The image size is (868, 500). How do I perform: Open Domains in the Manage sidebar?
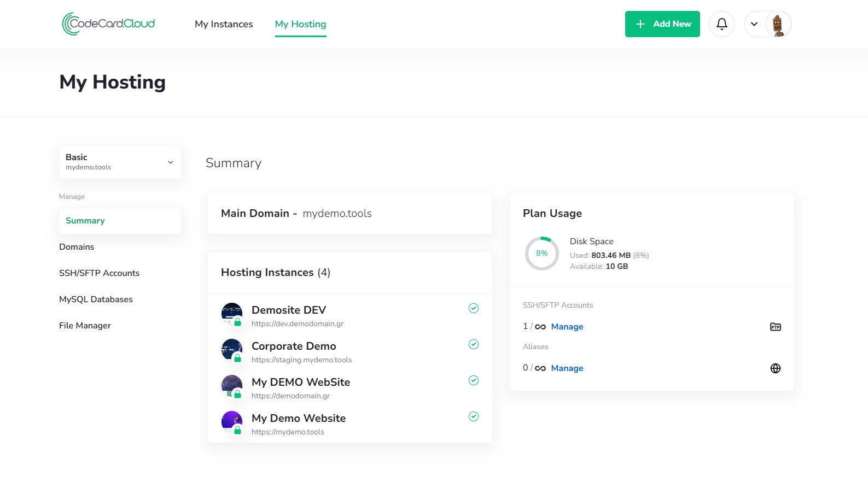click(77, 247)
